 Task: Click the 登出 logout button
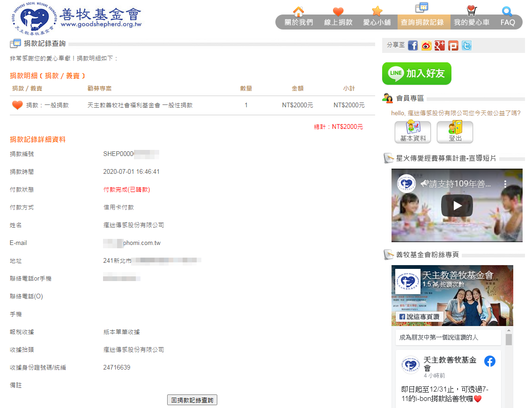point(455,132)
